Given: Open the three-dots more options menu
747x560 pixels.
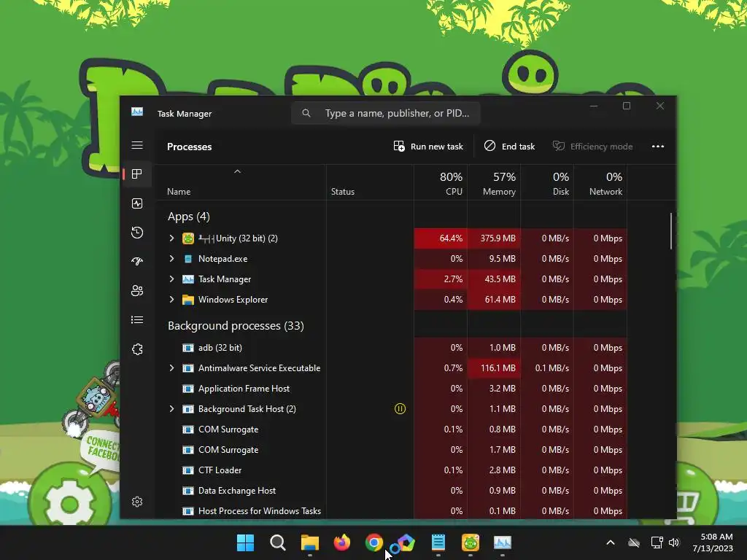Looking at the screenshot, I should 658,146.
